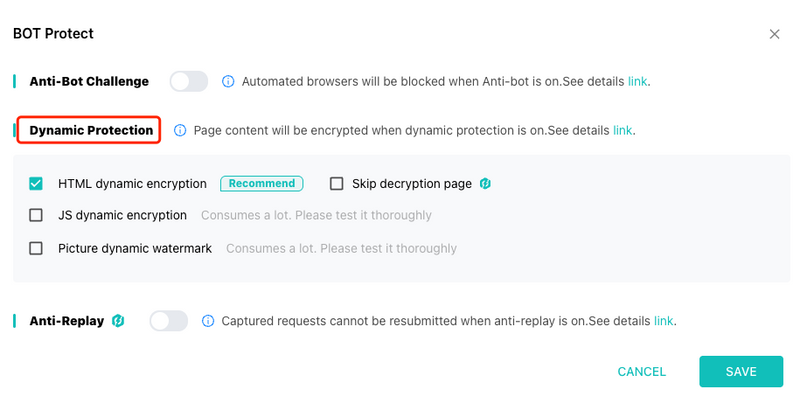Click the Anti-Bot Challenge section heading
Viewport: 800px width, 396px height.
coord(89,82)
